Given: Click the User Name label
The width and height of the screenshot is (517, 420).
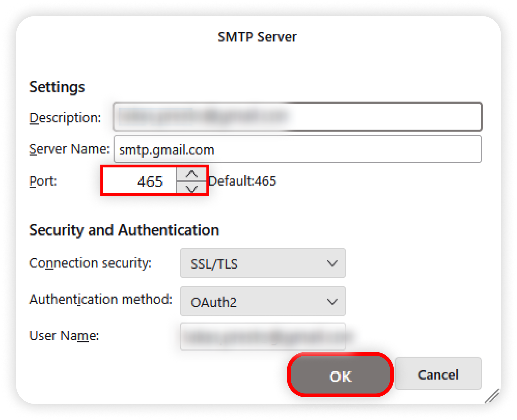Looking at the screenshot, I should (x=64, y=336).
